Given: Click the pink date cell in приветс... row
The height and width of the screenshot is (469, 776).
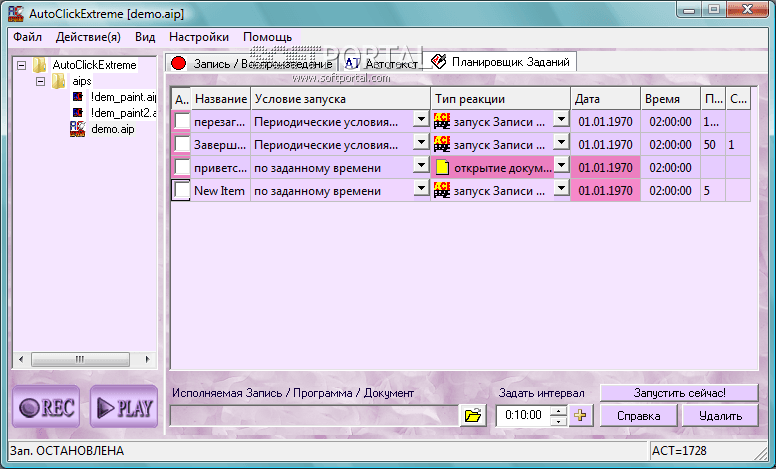Looking at the screenshot, I should (x=605, y=168).
